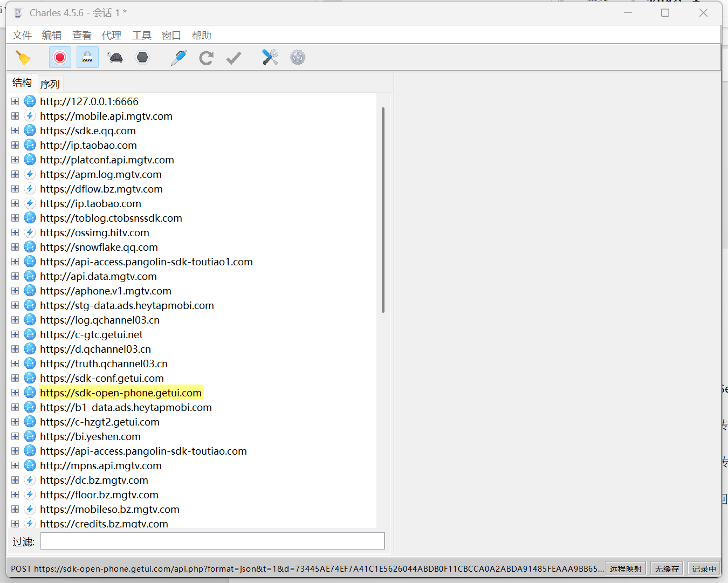Screen dimensions: 728x583
Task: Open the 文件 menu
Action: click(x=22, y=35)
